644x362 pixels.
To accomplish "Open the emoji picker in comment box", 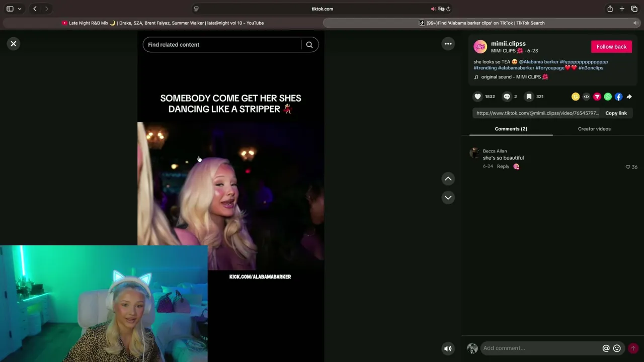I will tap(617, 348).
